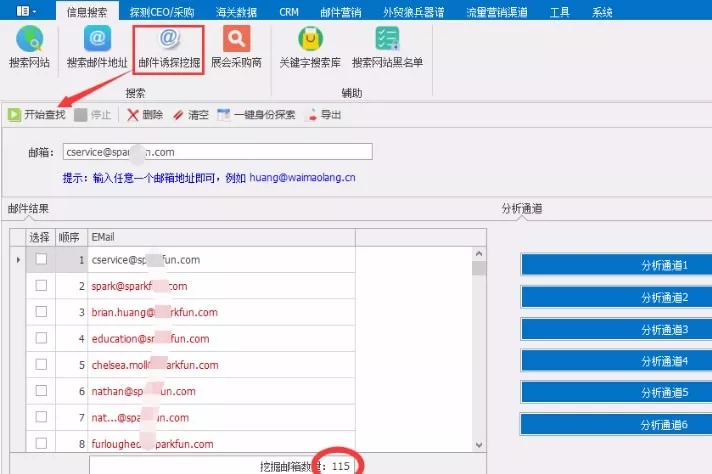Open 搜索邮件地址 tool
This screenshot has width=712, height=474.
tap(97, 46)
